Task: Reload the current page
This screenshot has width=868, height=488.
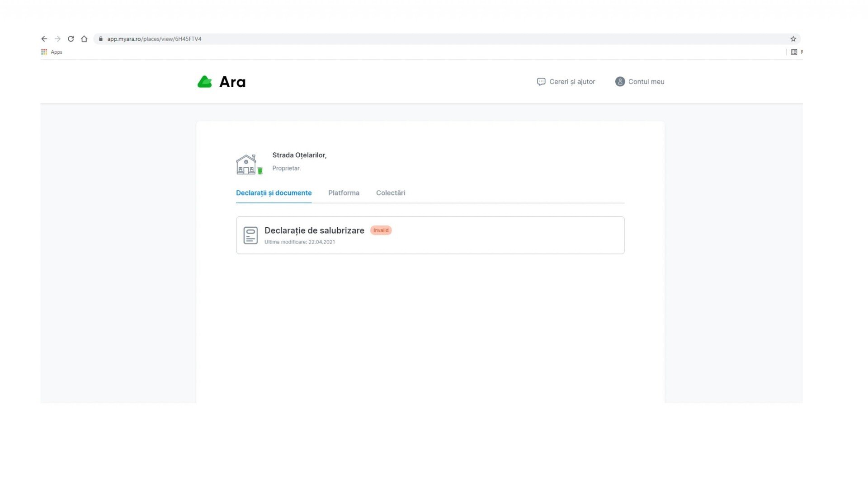Action: tap(71, 39)
